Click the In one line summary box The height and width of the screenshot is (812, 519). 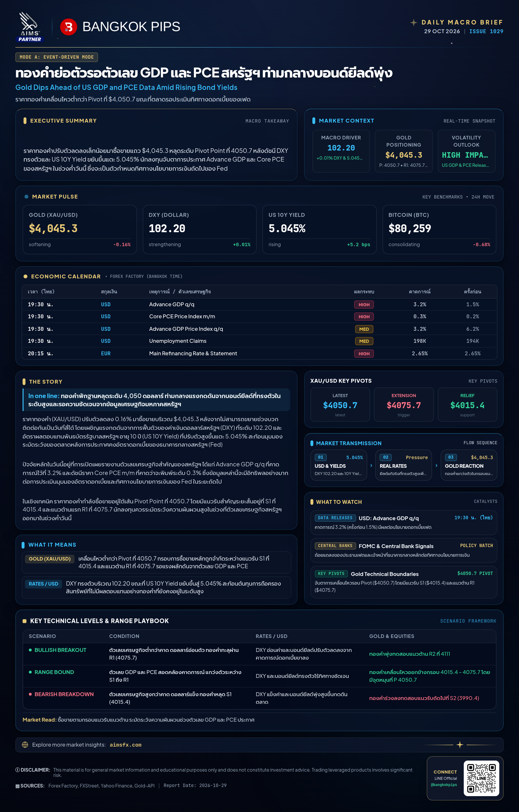pos(156,400)
